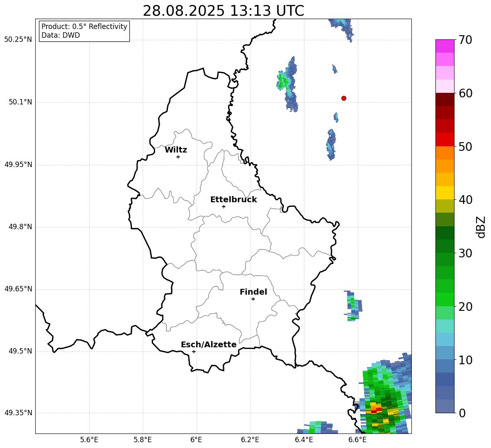Image resolution: width=491 pixels, height=448 pixels.
Task: Click the 49.65°N latitude label
Action: tap(18, 288)
